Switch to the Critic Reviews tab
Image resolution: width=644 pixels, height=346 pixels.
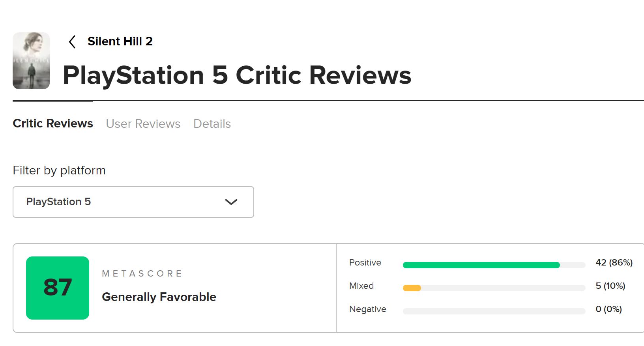[53, 123]
